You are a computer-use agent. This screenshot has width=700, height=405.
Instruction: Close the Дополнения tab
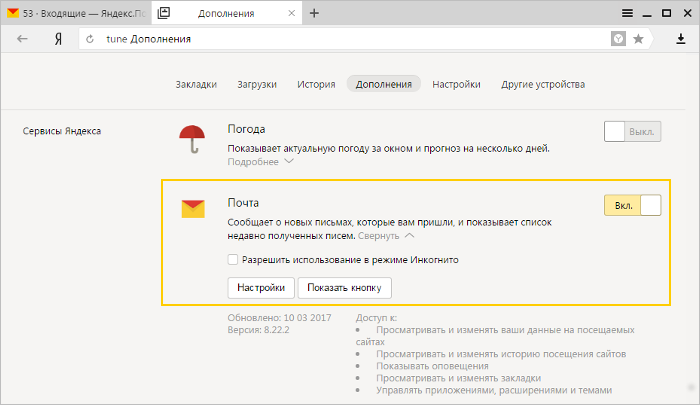(292, 13)
